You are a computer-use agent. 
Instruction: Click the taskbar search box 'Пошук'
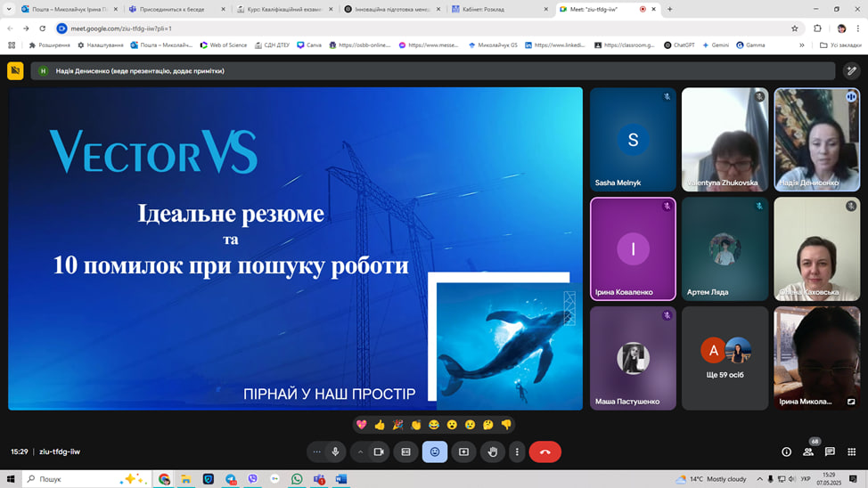86,479
